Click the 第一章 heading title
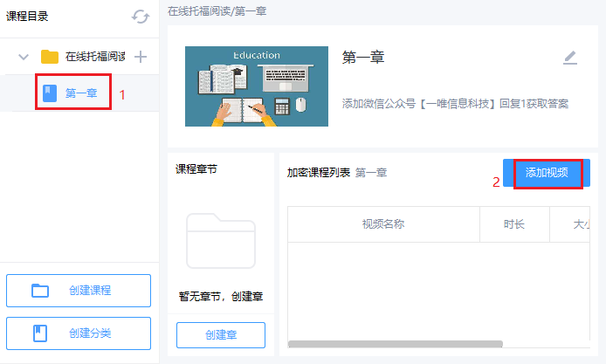606x364 pixels. [363, 58]
